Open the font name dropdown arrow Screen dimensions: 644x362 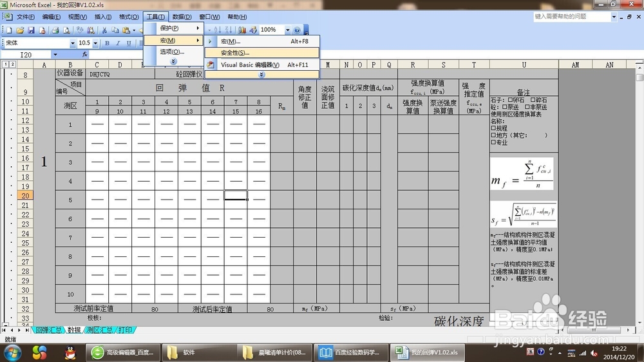click(73, 43)
